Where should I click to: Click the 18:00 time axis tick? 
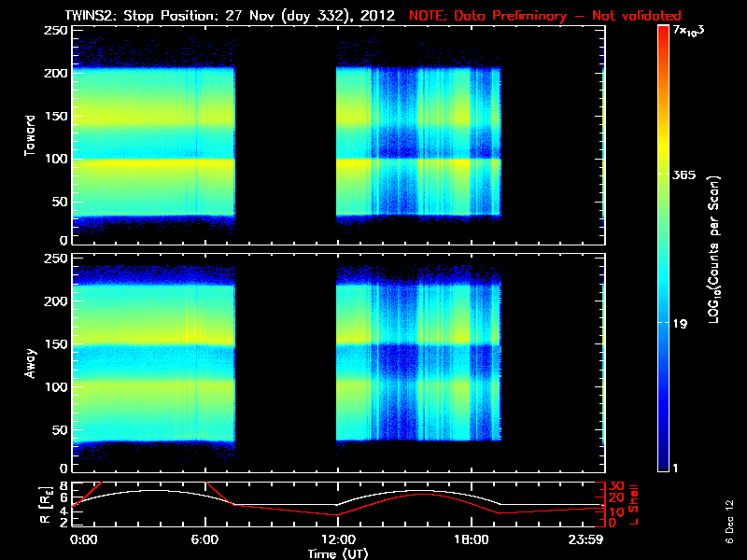click(x=470, y=539)
